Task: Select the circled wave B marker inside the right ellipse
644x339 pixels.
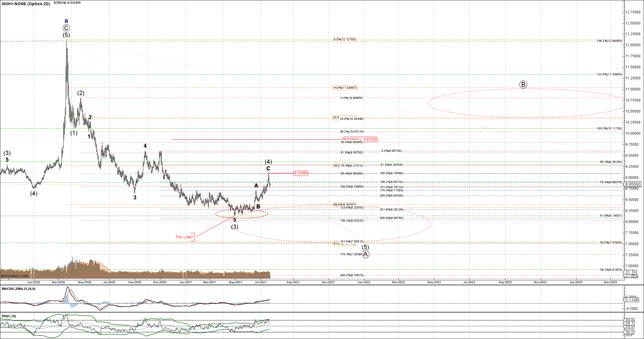Action: click(523, 84)
